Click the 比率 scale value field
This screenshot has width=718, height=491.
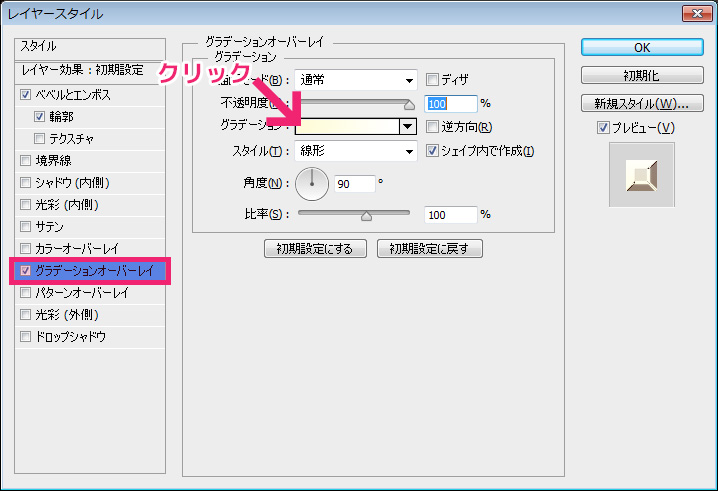pyautogui.click(x=451, y=214)
